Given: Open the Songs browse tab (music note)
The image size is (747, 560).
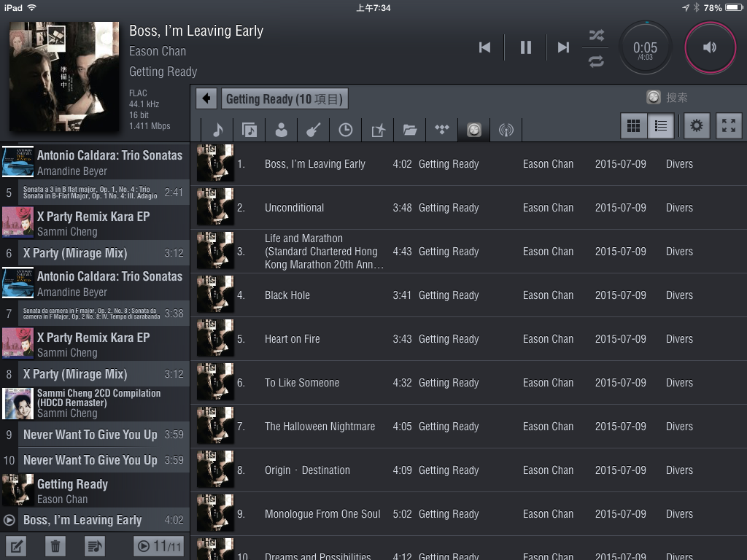Looking at the screenshot, I should [x=217, y=130].
